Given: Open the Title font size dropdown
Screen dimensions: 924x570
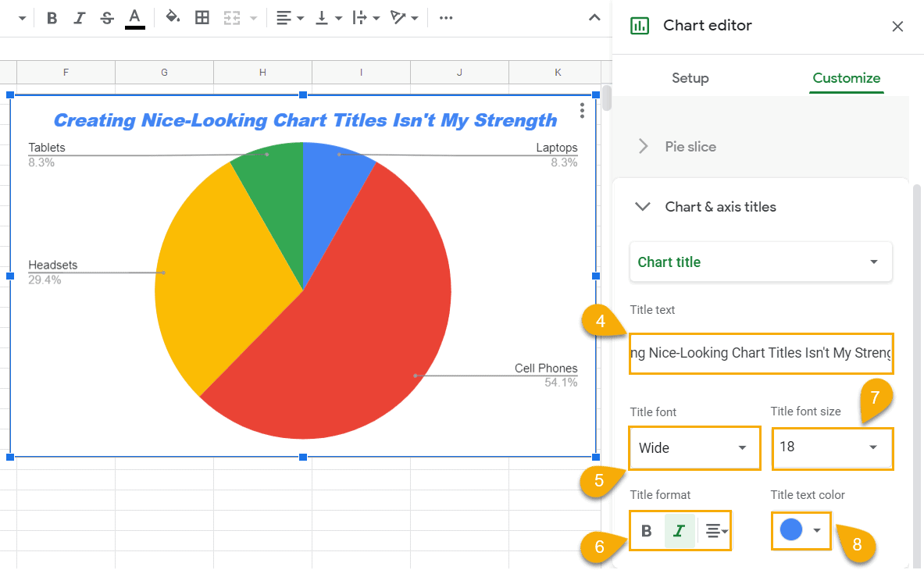Looking at the screenshot, I should 832,448.
